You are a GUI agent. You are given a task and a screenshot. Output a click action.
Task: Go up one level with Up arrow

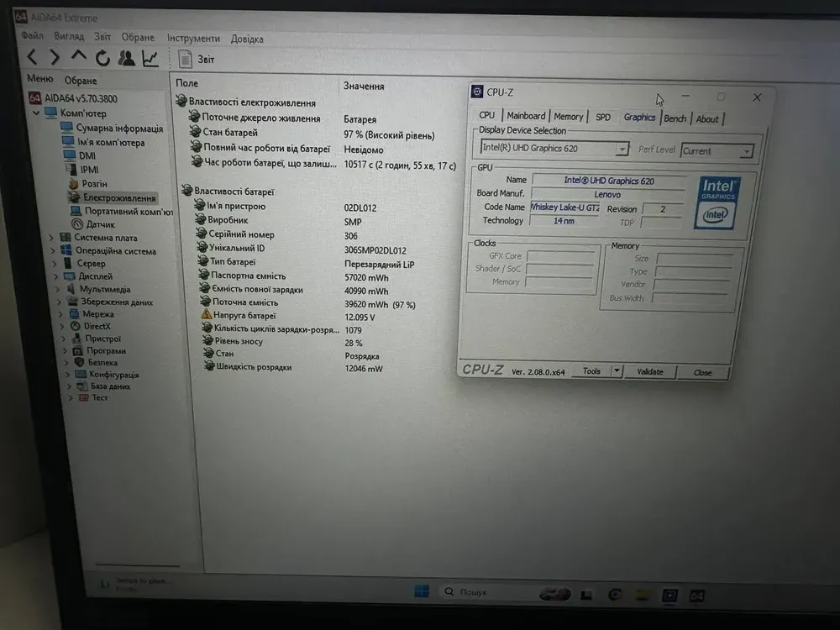point(79,57)
